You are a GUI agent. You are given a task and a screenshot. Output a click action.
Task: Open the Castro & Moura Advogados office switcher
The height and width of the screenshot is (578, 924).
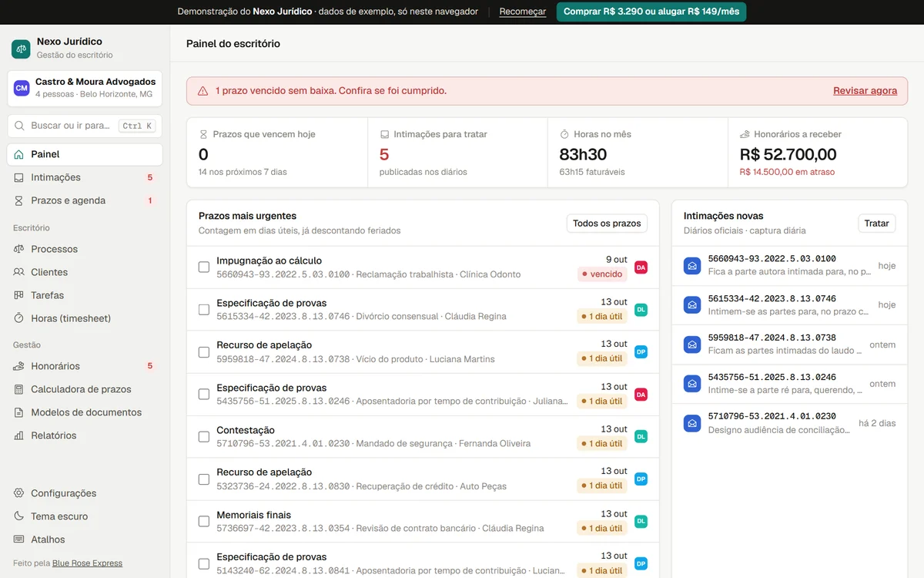click(85, 88)
